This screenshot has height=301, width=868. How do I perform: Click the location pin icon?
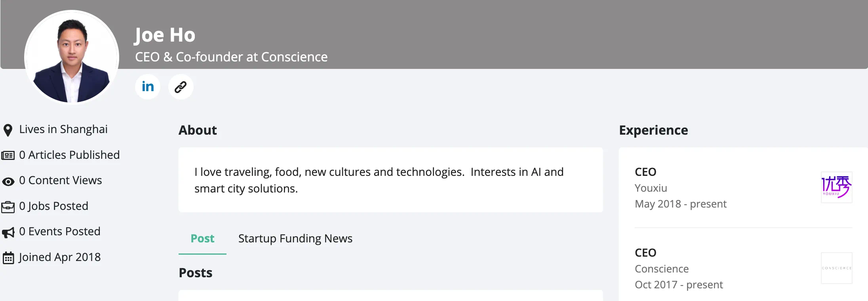[8, 130]
